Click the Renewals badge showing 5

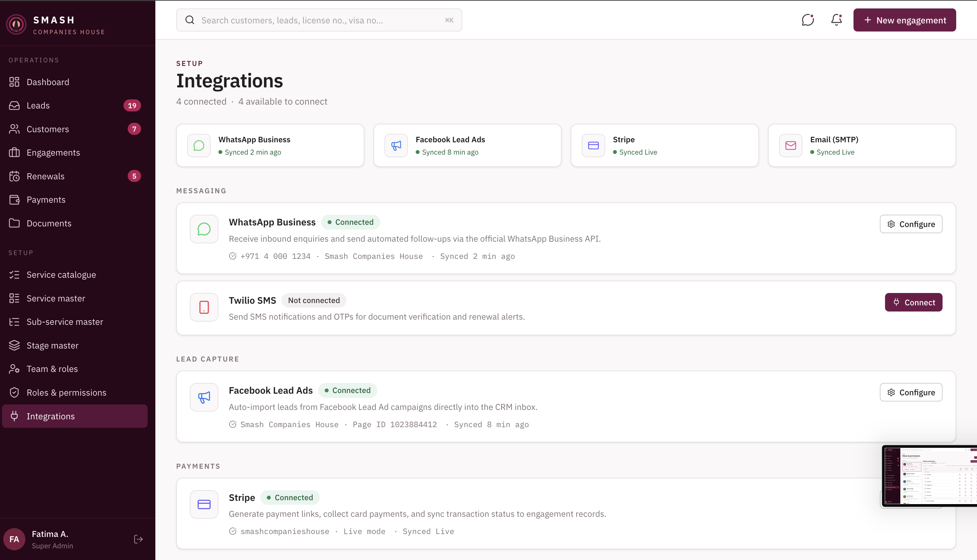pos(134,176)
